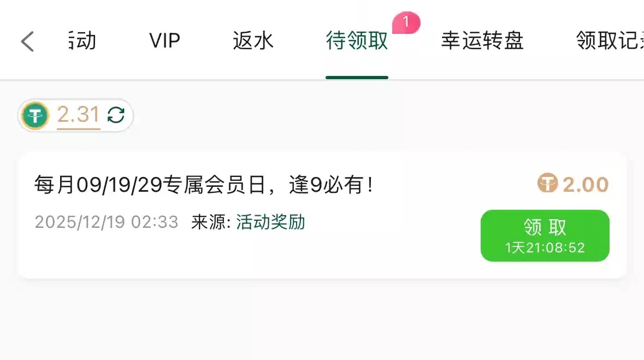Tap the red notification badge showing 1
Image resolution: width=644 pixels, height=360 pixels.
(x=406, y=22)
